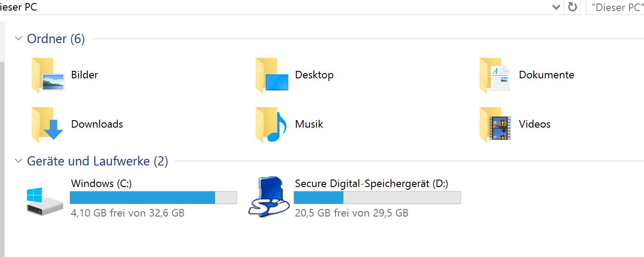Screen dimensions: 644x257
Task: Click the Windows (C:) storage usage bar
Action: coord(153,198)
